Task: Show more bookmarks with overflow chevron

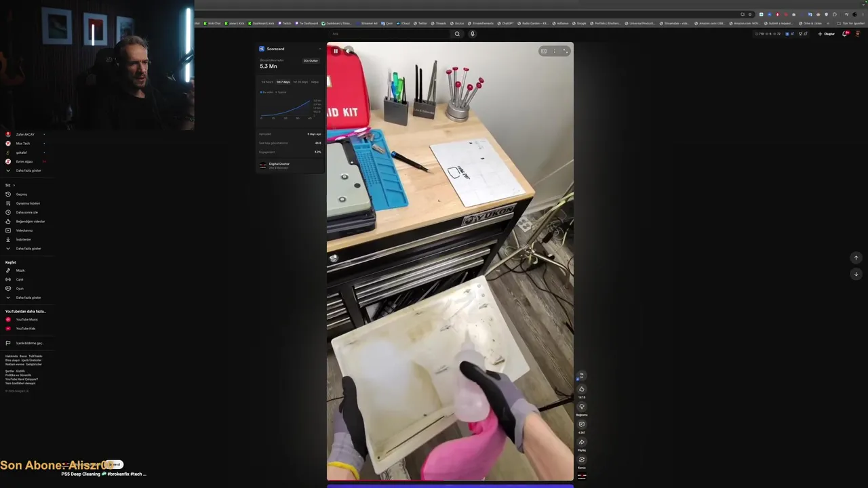Action: pos(828,23)
